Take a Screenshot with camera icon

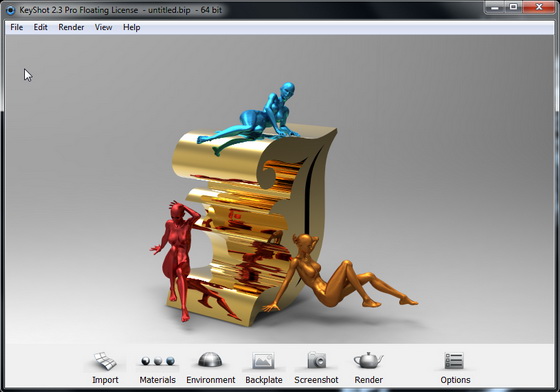click(316, 360)
